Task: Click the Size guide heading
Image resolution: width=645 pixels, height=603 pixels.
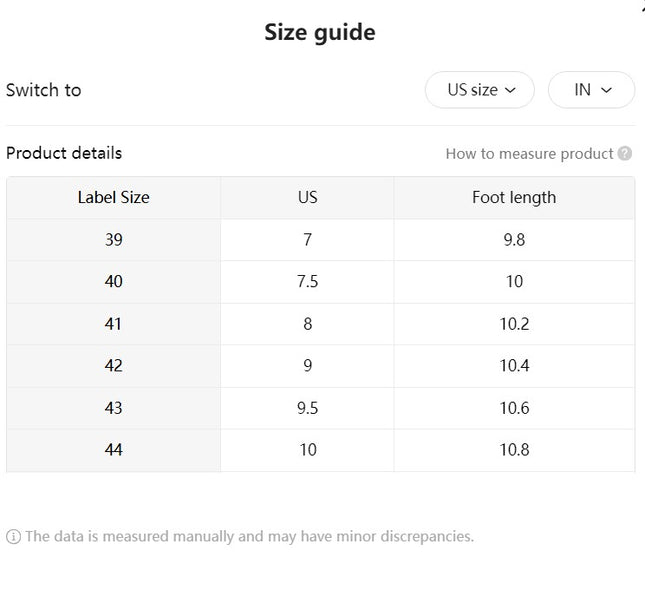Action: tap(320, 32)
